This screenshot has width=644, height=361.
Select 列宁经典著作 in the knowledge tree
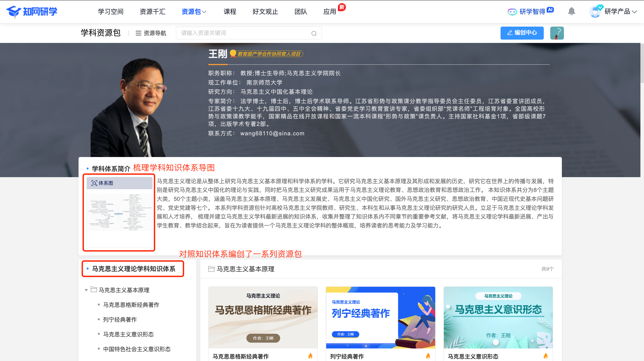[x=120, y=320]
